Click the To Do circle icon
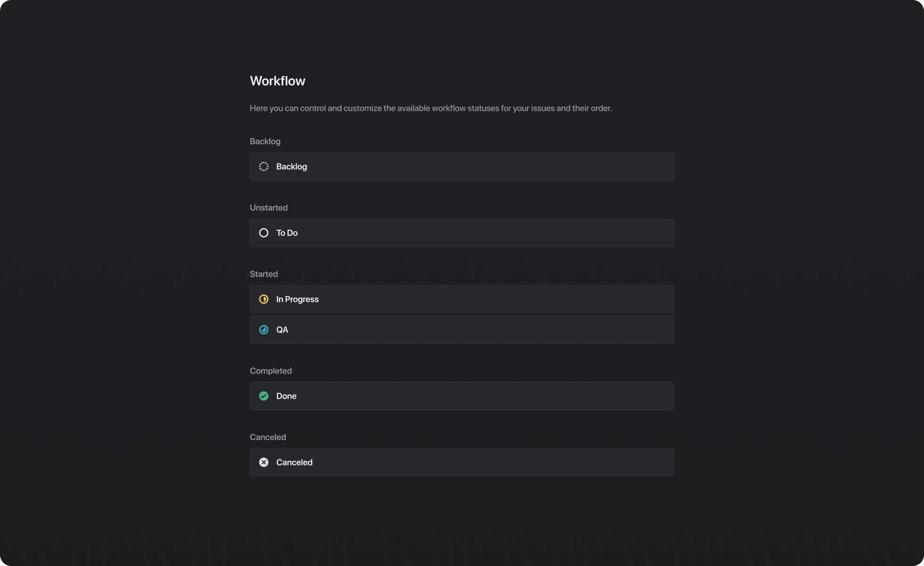The height and width of the screenshot is (566, 924). (x=264, y=233)
